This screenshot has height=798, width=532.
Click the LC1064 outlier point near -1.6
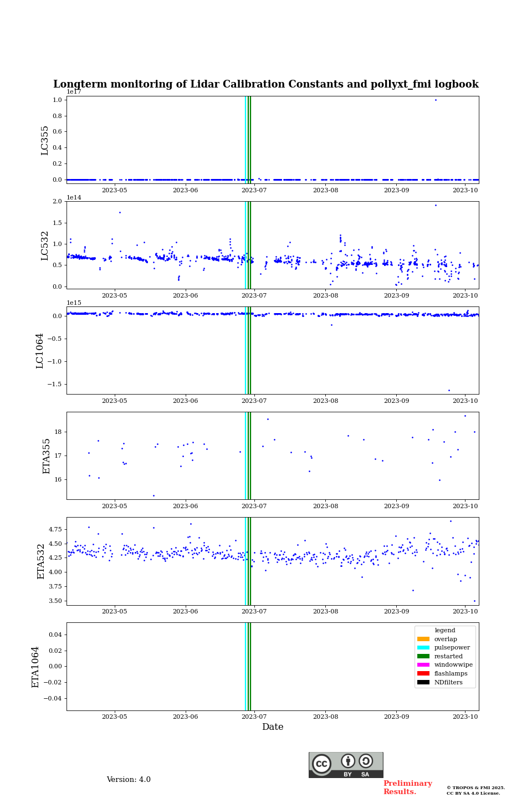(x=449, y=390)
